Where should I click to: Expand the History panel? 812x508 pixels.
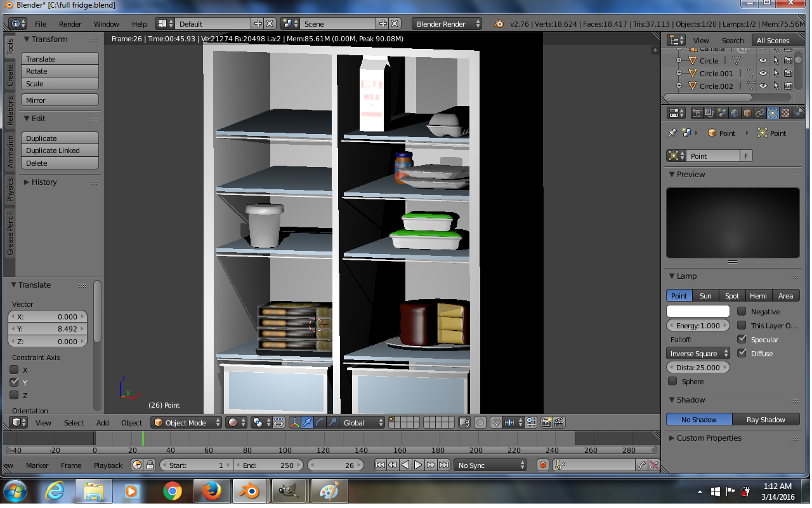(x=27, y=182)
